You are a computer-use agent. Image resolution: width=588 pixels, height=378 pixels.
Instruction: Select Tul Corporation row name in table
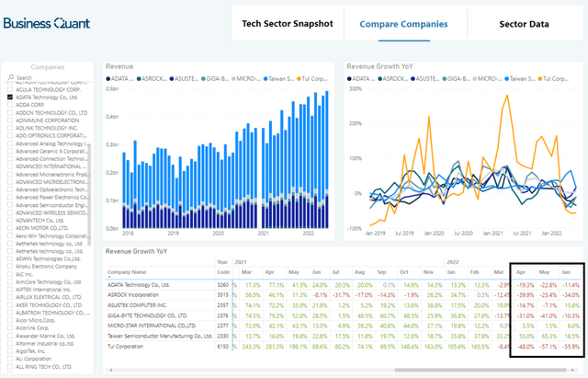(x=125, y=346)
